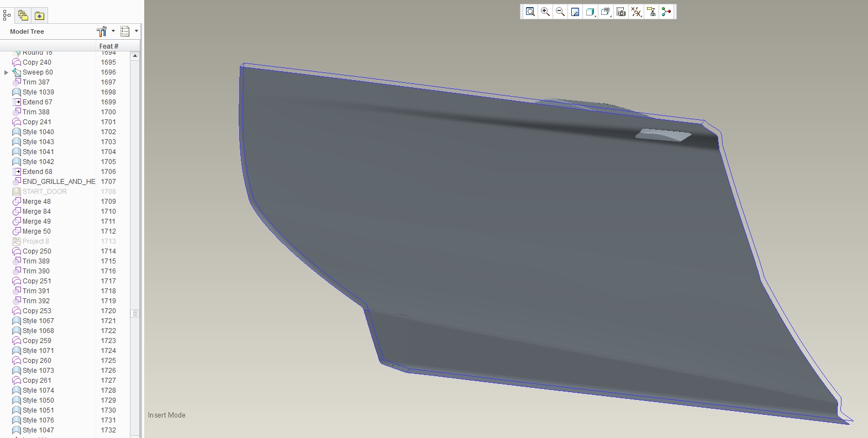Viewport: 868px width, 438px height.
Task: Select the Style 1051 feature icon
Action: pos(17,410)
